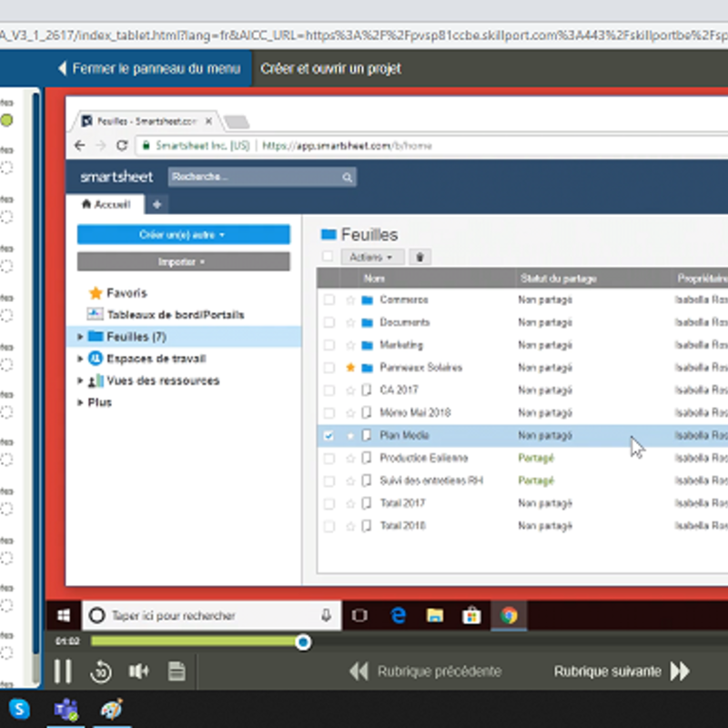Screen dimensions: 728x728
Task: Open Microsoft Store from the taskbar
Action: pyautogui.click(x=471, y=616)
